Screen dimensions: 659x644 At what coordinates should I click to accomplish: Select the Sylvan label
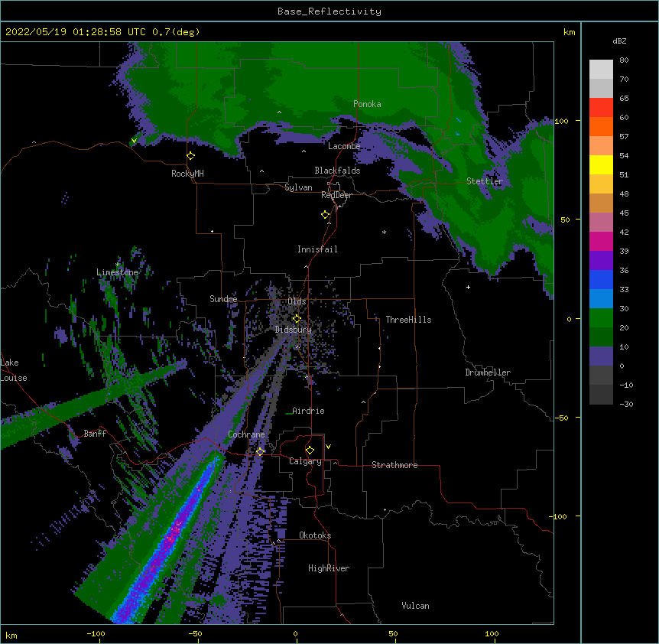pyautogui.click(x=298, y=187)
